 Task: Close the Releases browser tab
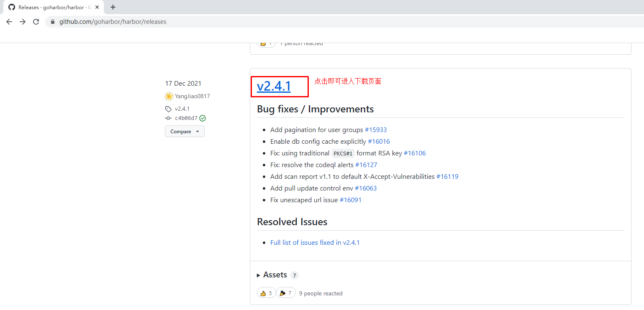click(97, 7)
